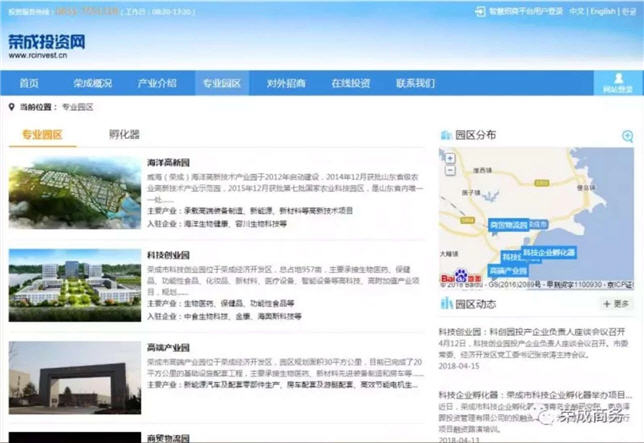Image resolution: width=644 pixels, height=443 pixels.
Task: Open the 联系我们 navigation item
Action: pyautogui.click(x=415, y=83)
